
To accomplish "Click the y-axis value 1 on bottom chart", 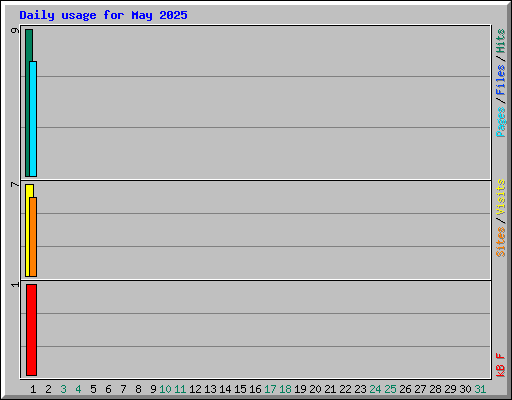I will tap(15, 284).
